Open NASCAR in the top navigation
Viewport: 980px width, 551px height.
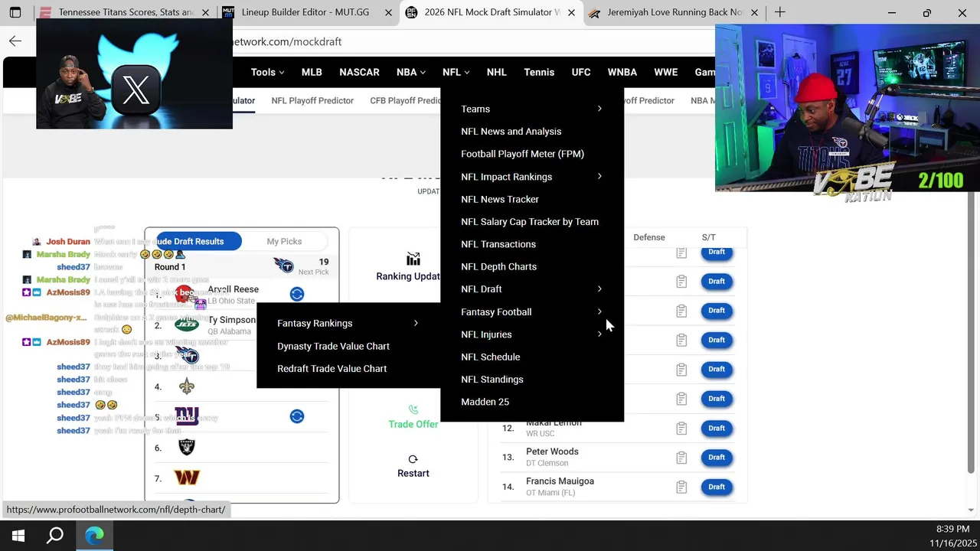click(x=359, y=72)
